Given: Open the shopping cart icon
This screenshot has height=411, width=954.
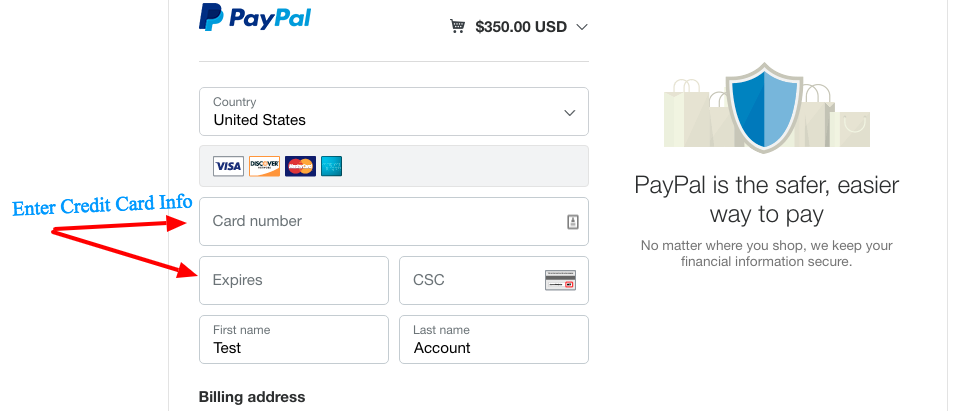Looking at the screenshot, I should [x=458, y=26].
